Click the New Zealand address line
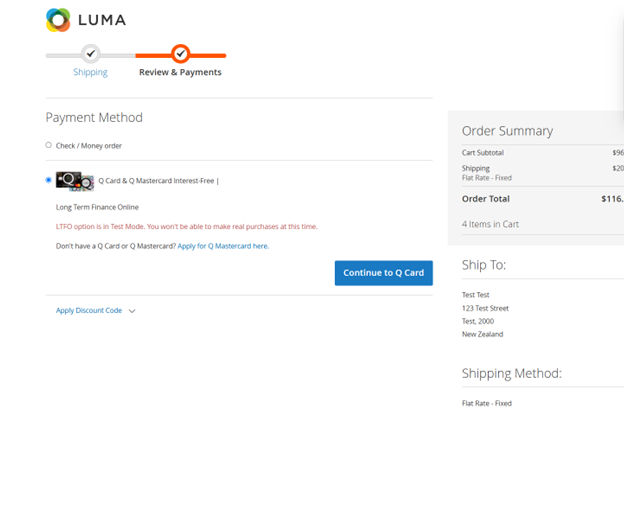This screenshot has height=524, width=624. coord(482,334)
